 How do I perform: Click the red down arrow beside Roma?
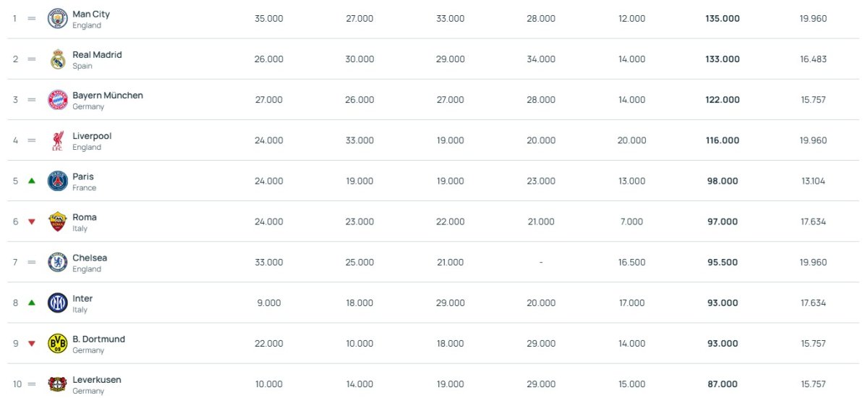(32, 221)
